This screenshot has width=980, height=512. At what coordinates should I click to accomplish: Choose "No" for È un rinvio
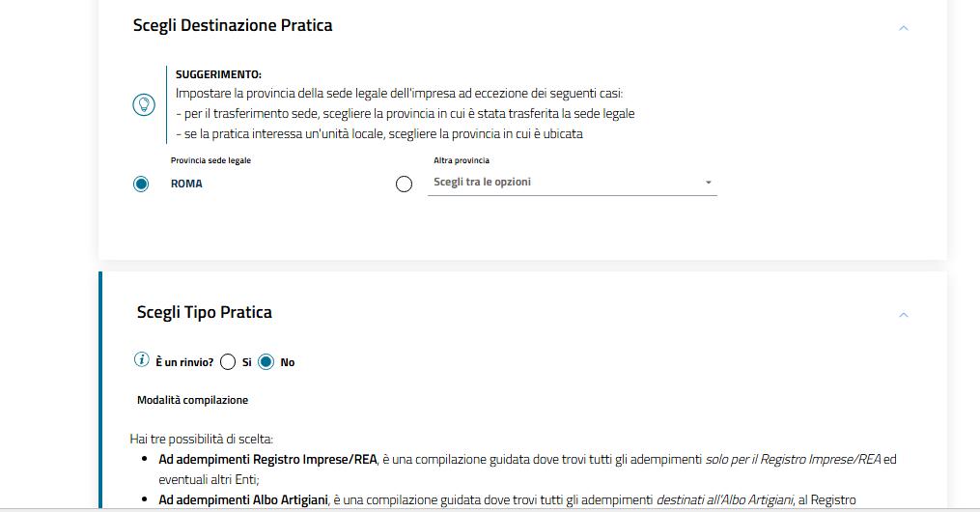266,362
